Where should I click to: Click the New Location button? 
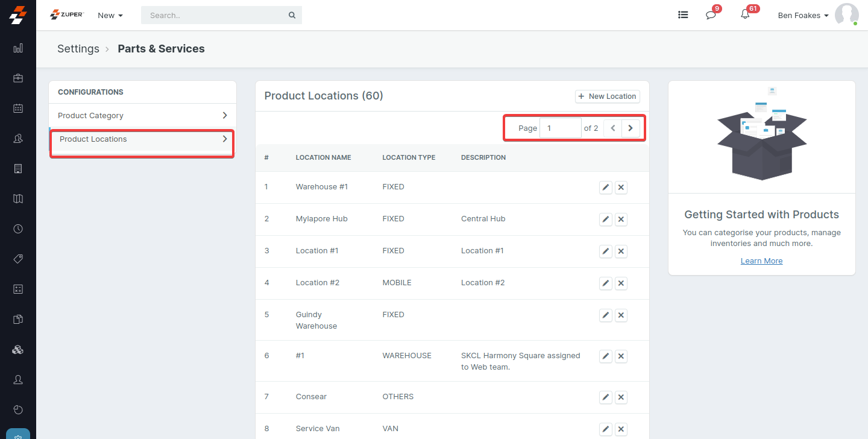[608, 96]
